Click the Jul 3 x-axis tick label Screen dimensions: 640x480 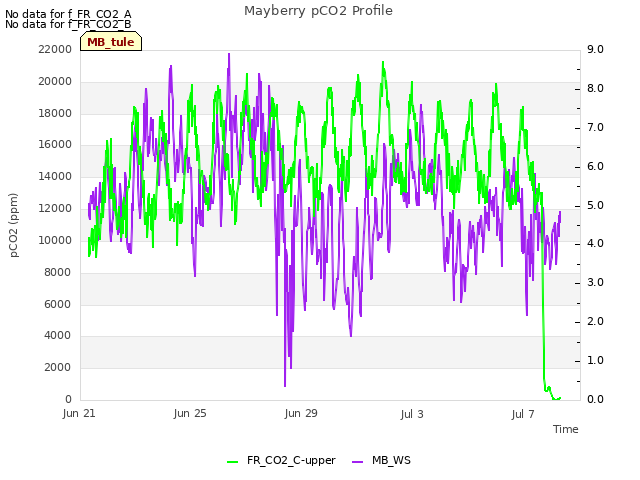(412, 414)
